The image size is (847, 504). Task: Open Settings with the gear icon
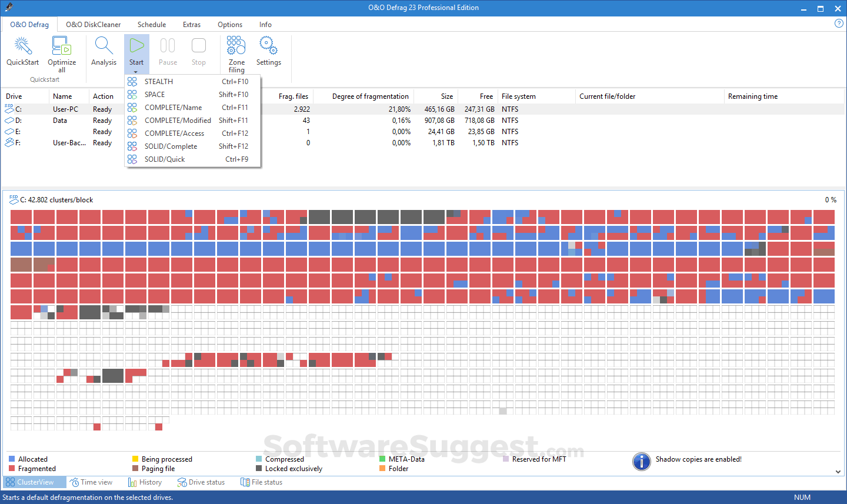[268, 45]
